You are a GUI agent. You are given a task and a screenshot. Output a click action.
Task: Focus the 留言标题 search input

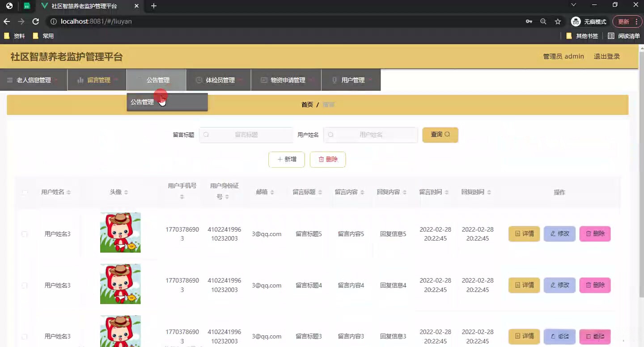(x=246, y=135)
